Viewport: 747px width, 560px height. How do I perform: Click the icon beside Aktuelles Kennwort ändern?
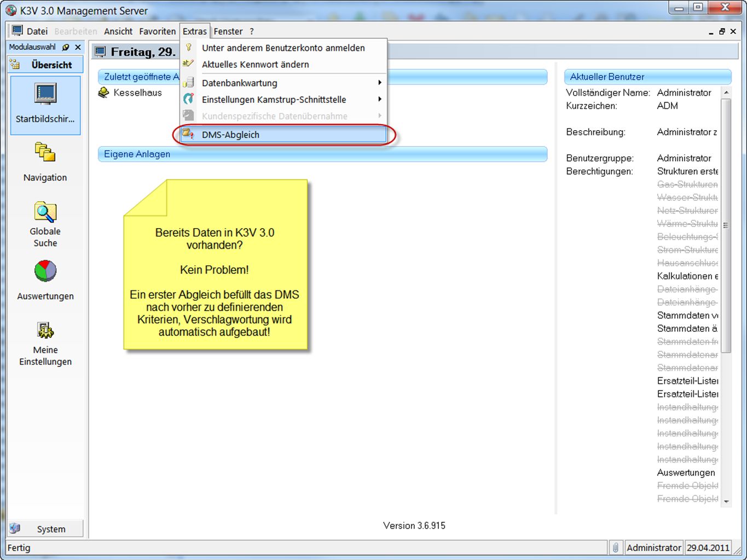[x=188, y=64]
